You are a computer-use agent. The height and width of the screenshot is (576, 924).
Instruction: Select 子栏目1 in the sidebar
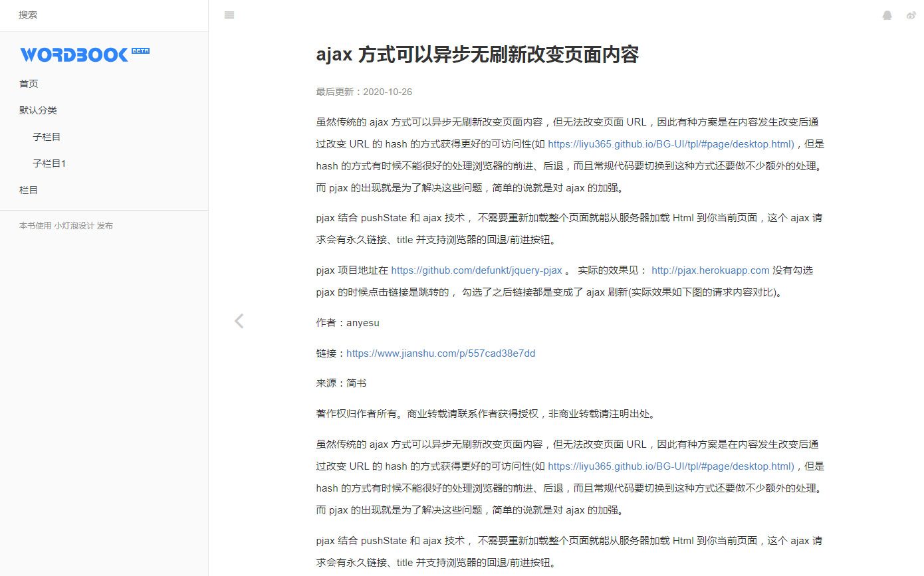click(49, 163)
